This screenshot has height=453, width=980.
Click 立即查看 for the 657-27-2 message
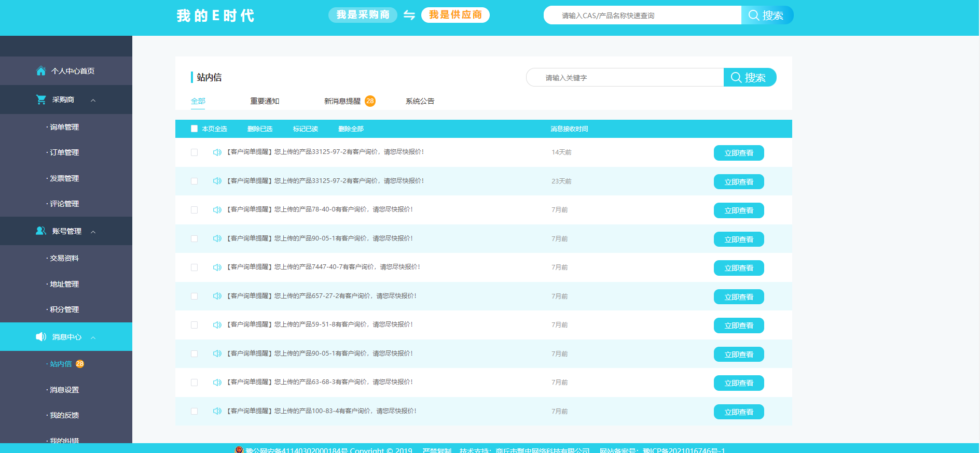(x=739, y=297)
